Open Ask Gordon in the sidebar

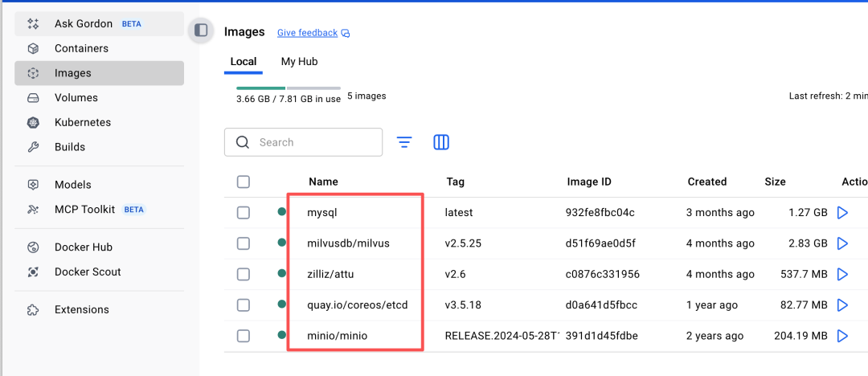point(100,24)
